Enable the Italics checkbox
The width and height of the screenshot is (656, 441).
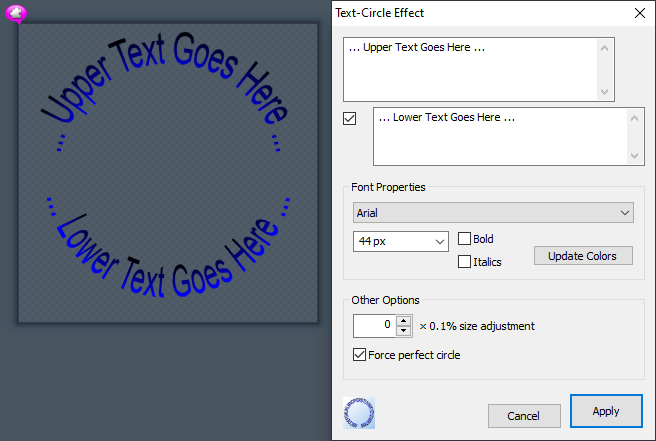click(465, 262)
